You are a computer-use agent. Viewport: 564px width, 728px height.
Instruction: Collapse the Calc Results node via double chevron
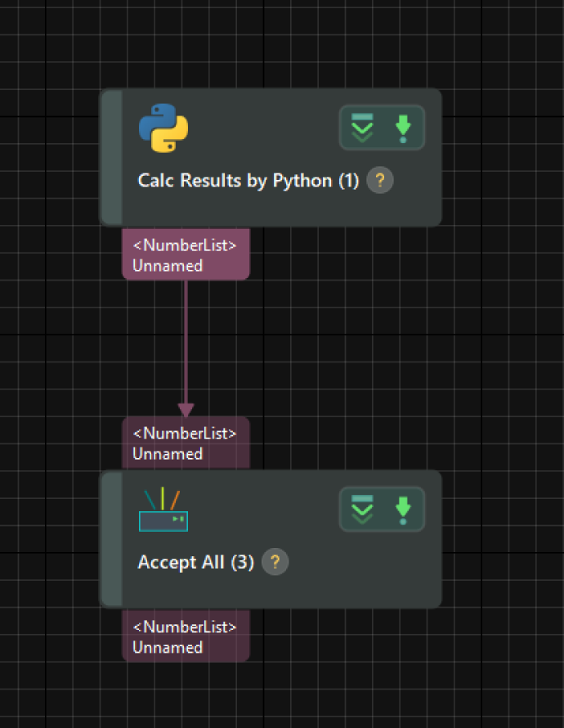[361, 128]
